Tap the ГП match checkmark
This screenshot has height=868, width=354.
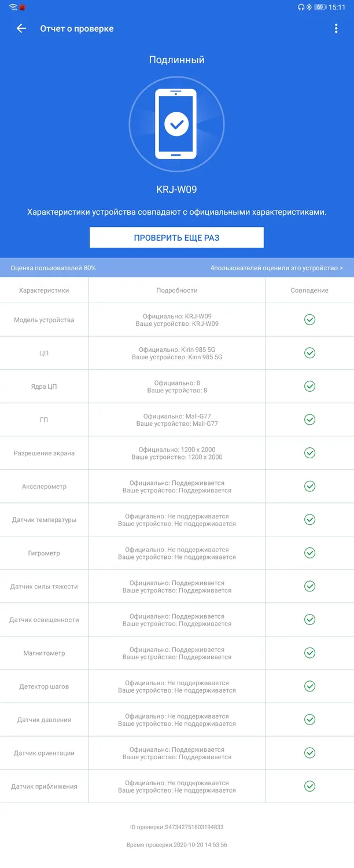coord(309,420)
